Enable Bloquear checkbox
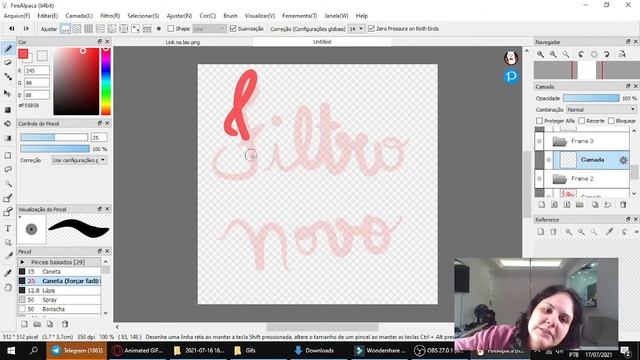Screen dimensions: 640x360 pos(611,121)
